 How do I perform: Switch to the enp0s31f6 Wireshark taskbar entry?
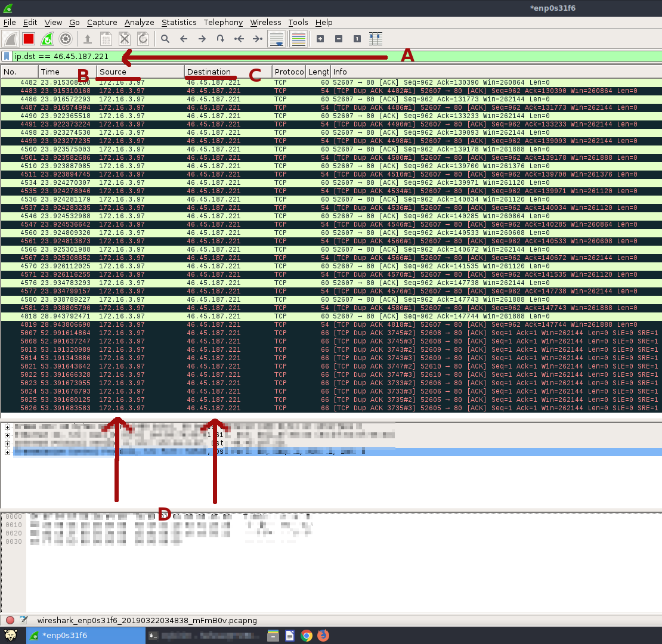[x=86, y=635]
